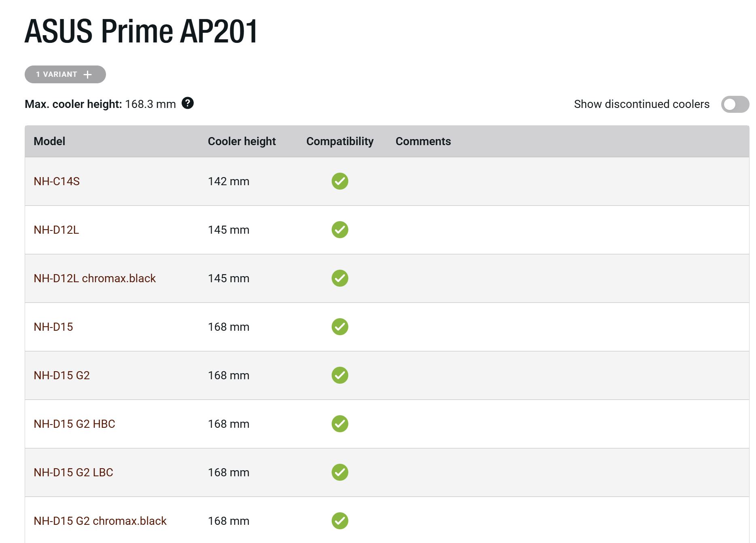Click the Comments column header

point(423,141)
